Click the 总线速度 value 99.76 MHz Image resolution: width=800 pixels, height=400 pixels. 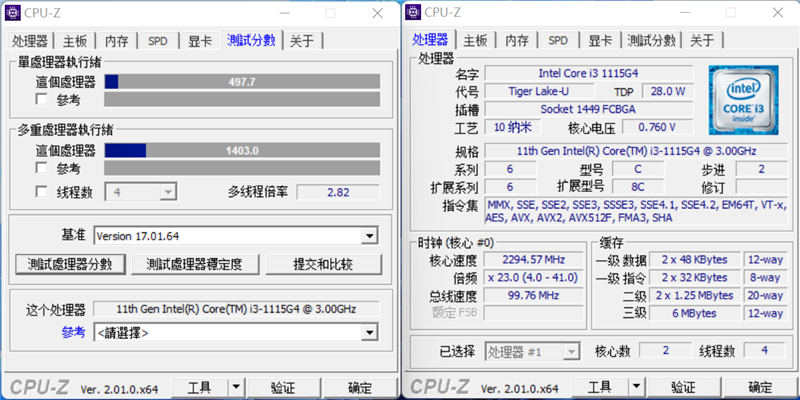pos(533,295)
